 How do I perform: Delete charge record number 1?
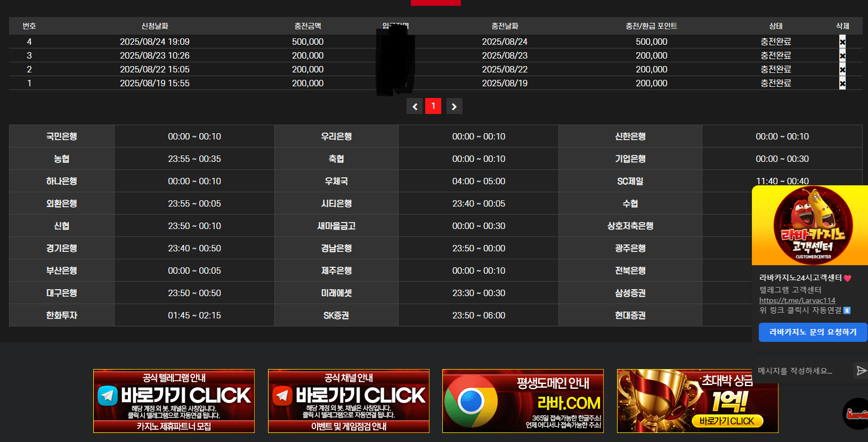point(842,83)
